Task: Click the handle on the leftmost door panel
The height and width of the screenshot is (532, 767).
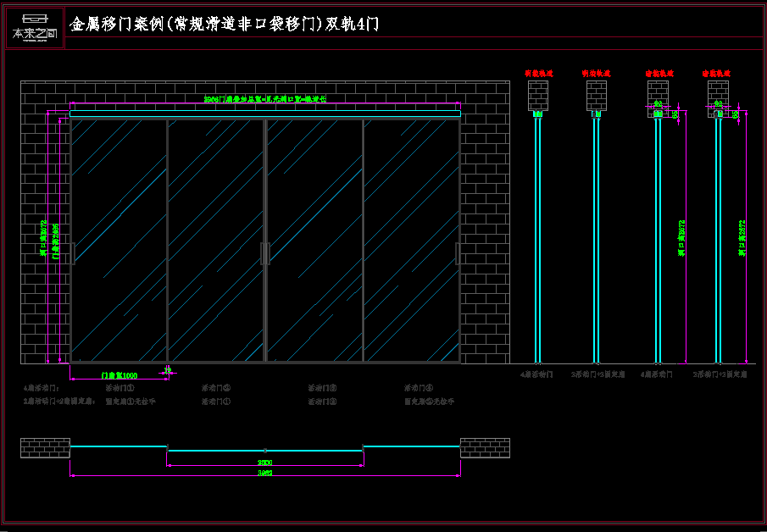Action: 74,253
